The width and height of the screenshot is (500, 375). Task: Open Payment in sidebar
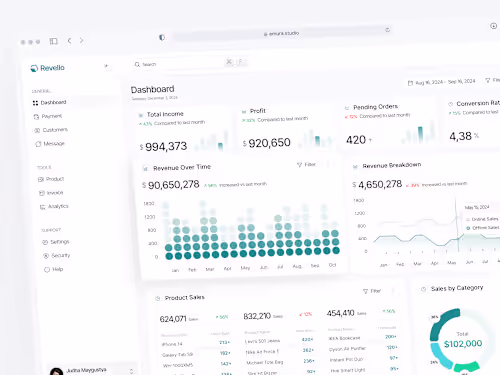tap(48, 116)
